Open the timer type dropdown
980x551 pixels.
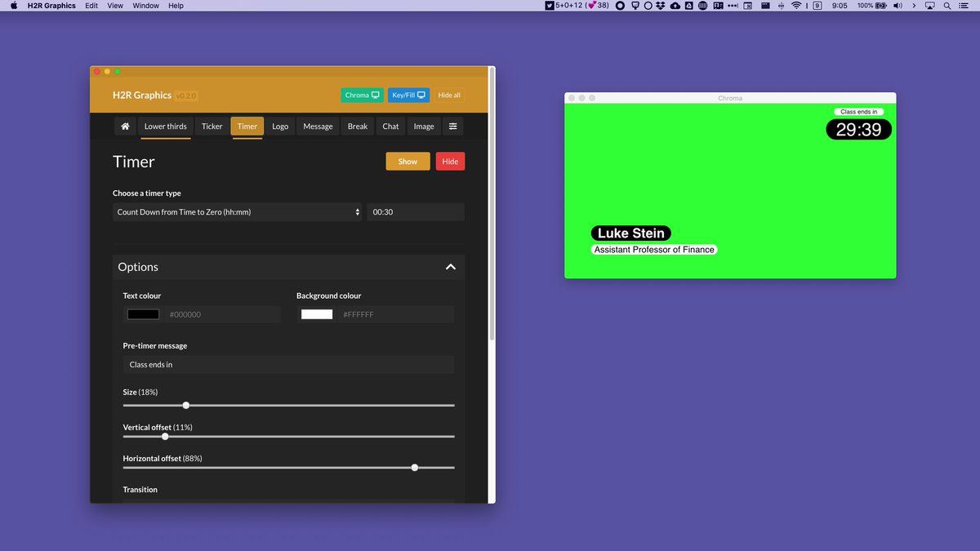(x=238, y=212)
